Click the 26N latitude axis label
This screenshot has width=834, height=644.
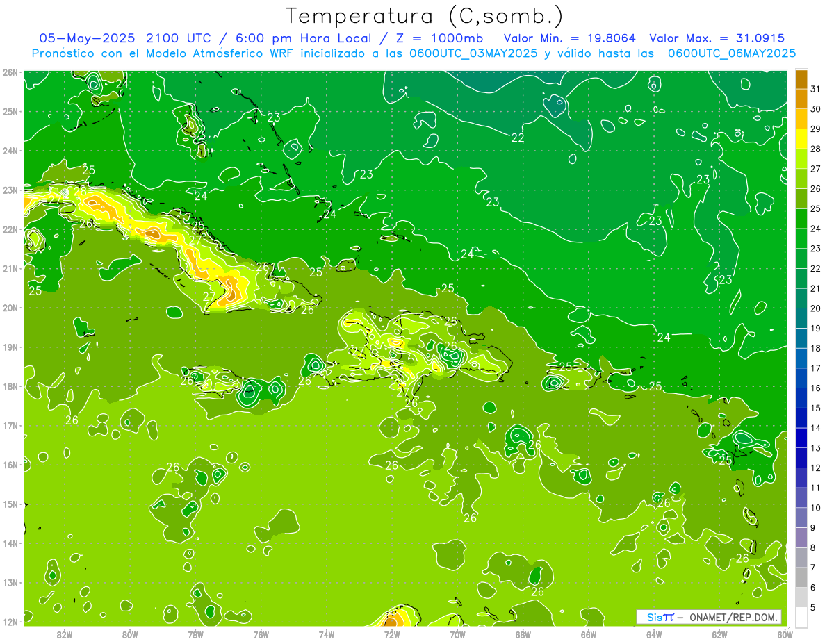point(10,72)
